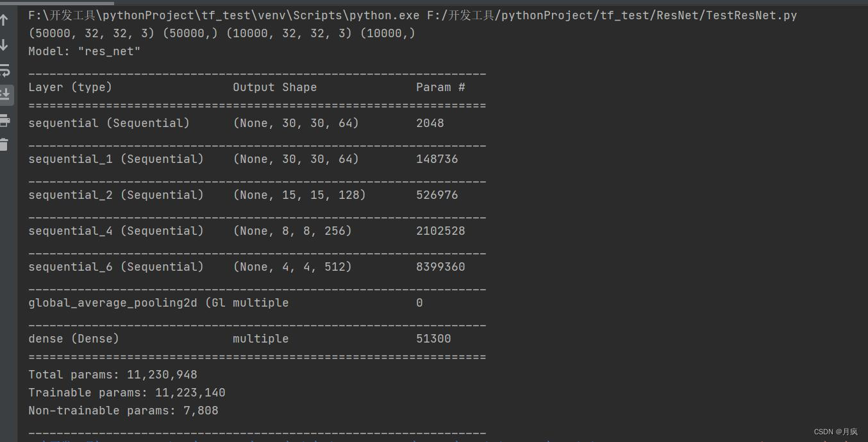
Task: Click 'Non-trainable params: 7,808' line
Action: [x=123, y=411]
